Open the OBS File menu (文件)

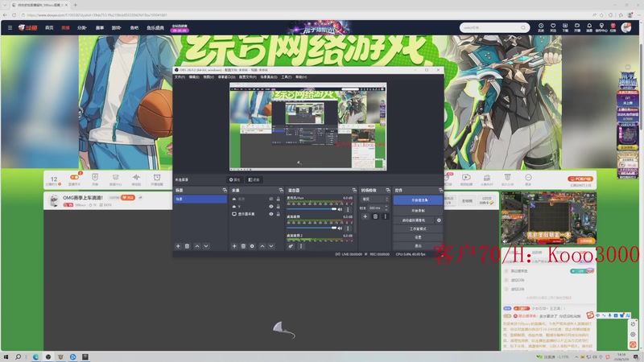[180, 77]
